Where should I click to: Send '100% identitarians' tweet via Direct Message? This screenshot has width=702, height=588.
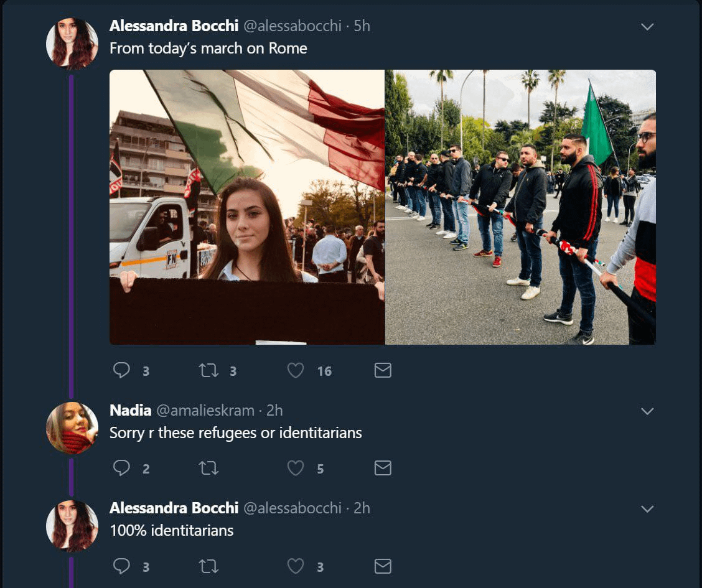[383, 566]
